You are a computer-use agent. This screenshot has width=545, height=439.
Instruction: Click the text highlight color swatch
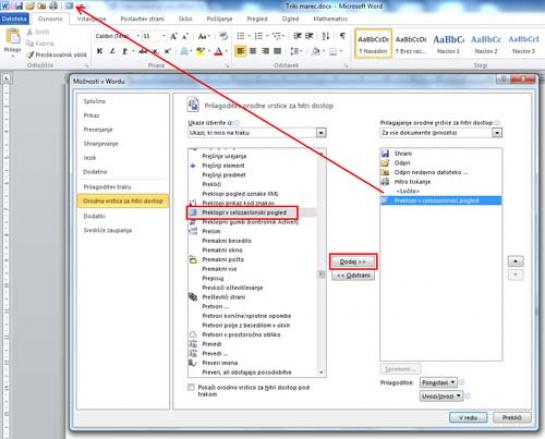click(x=200, y=51)
